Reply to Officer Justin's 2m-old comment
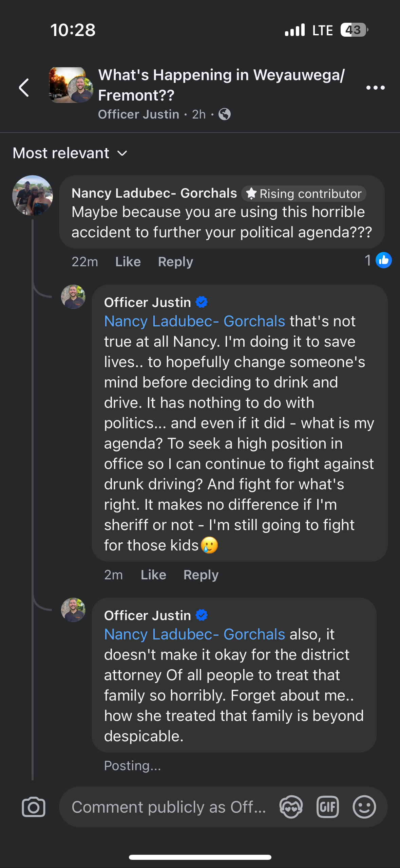This screenshot has width=400, height=868. point(201,575)
